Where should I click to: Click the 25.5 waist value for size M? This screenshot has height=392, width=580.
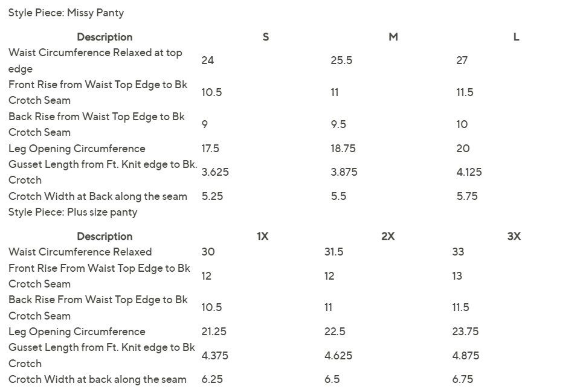click(341, 60)
